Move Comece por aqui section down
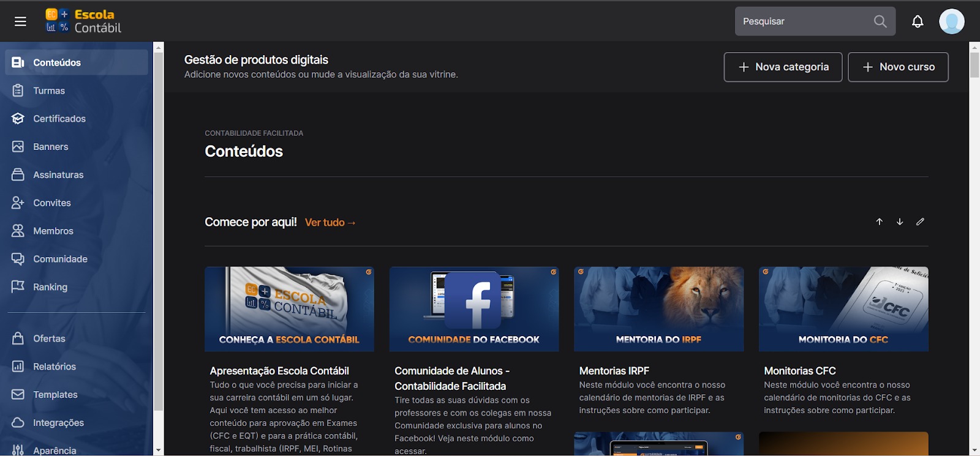The image size is (980, 456). pyautogui.click(x=900, y=222)
